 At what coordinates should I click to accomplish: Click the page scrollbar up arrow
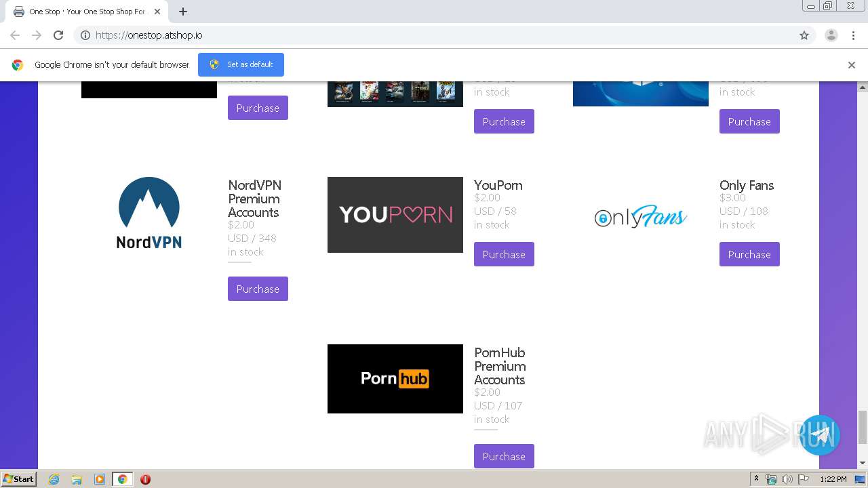point(863,87)
